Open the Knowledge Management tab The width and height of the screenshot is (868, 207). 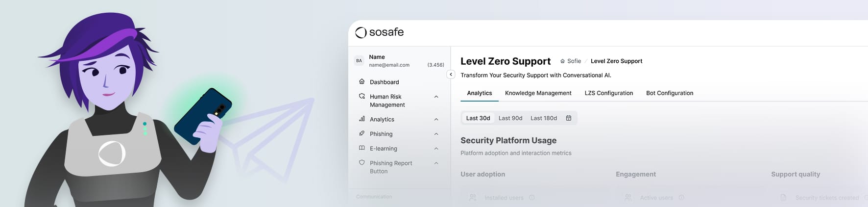(x=538, y=93)
